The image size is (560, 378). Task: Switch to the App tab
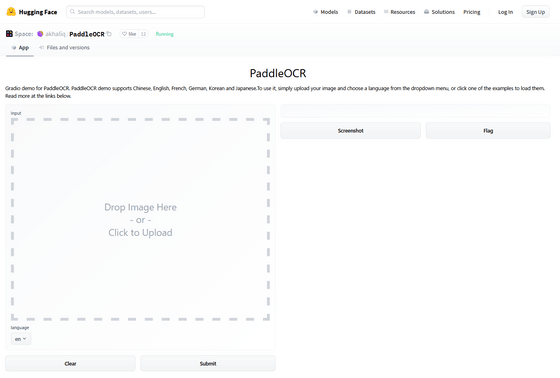pyautogui.click(x=20, y=48)
